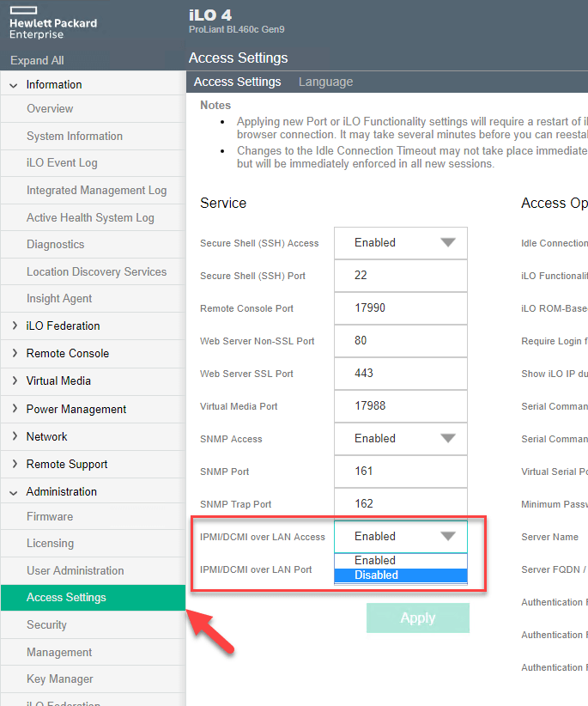Viewport: 588px width, 706px height.
Task: Click the Remote Console Port field
Action: point(400,308)
